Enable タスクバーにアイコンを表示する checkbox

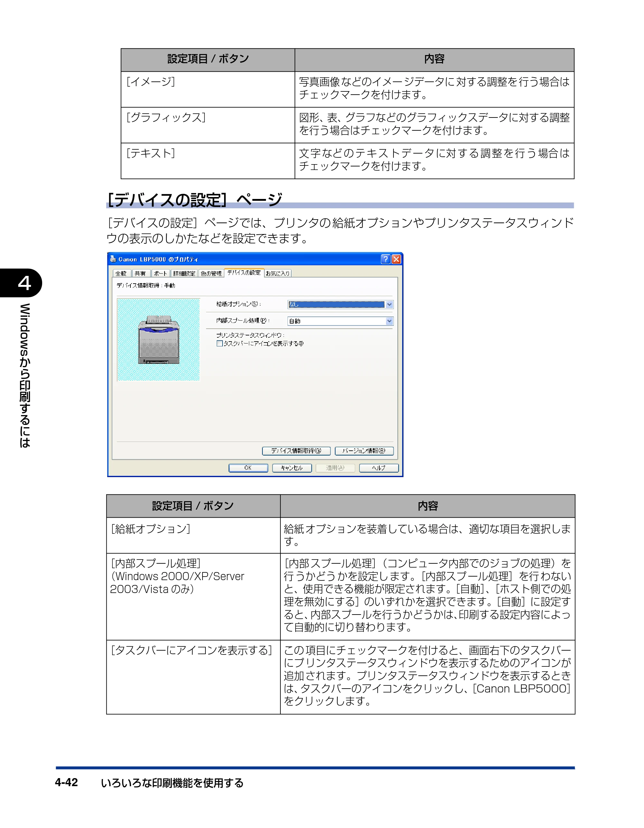pos(220,343)
